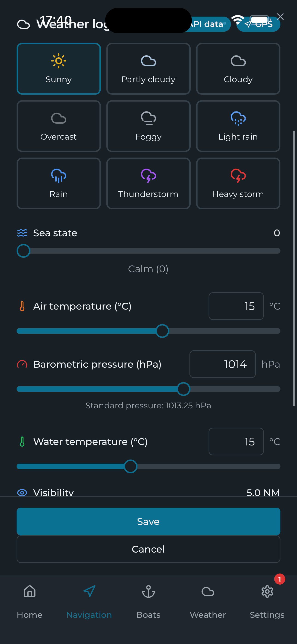The image size is (297, 644).
Task: Click the Water temperature slider thumb
Action: tap(131, 466)
